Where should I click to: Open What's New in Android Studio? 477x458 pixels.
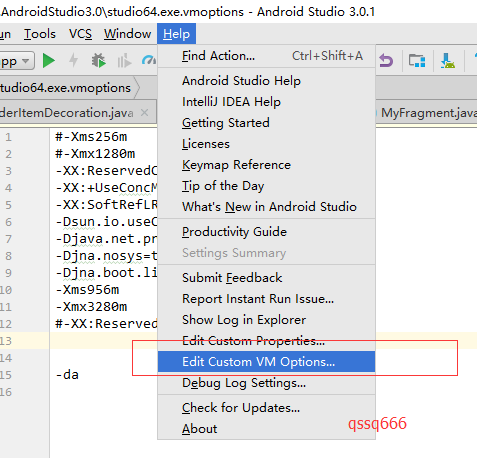(x=266, y=207)
